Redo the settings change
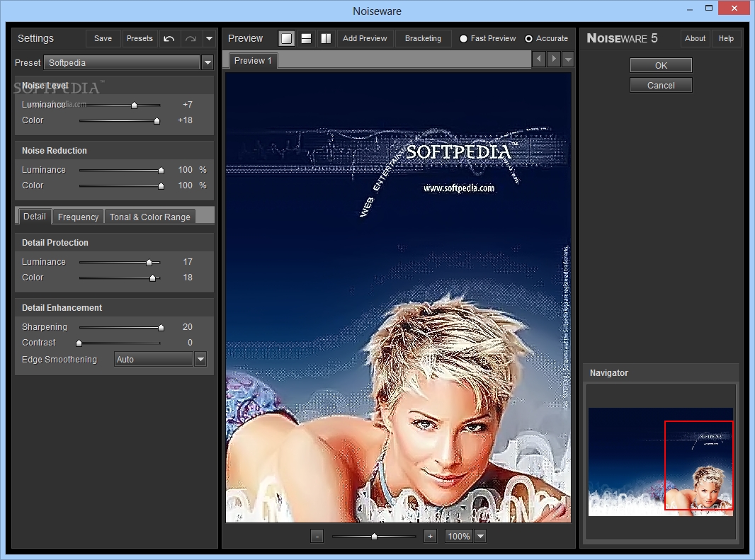Screen dimensions: 755x560 (191, 38)
